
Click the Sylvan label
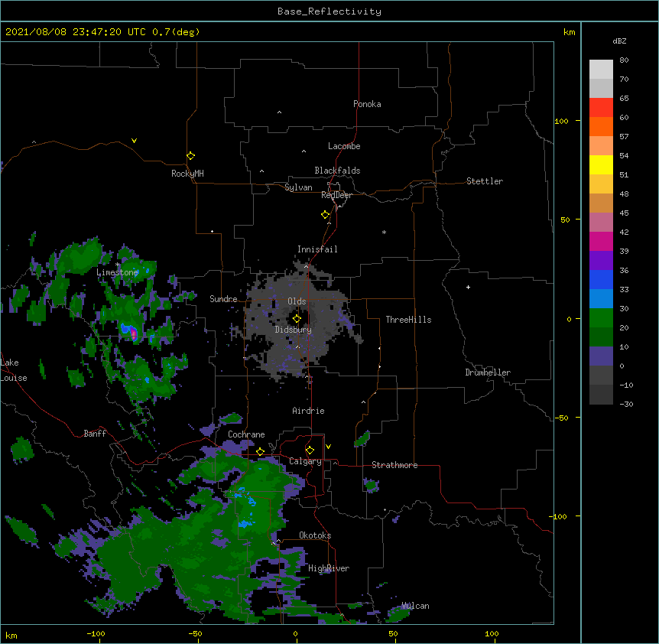point(298,187)
